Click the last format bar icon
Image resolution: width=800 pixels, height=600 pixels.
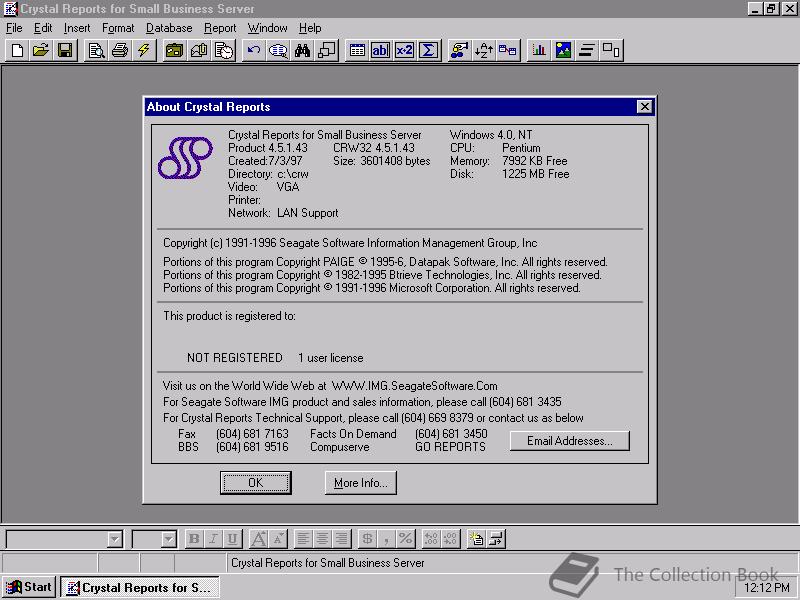tap(495, 539)
